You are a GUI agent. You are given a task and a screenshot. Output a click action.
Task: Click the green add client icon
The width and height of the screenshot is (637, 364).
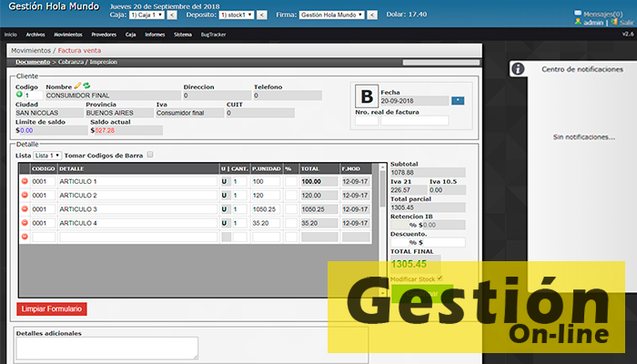pos(20,95)
